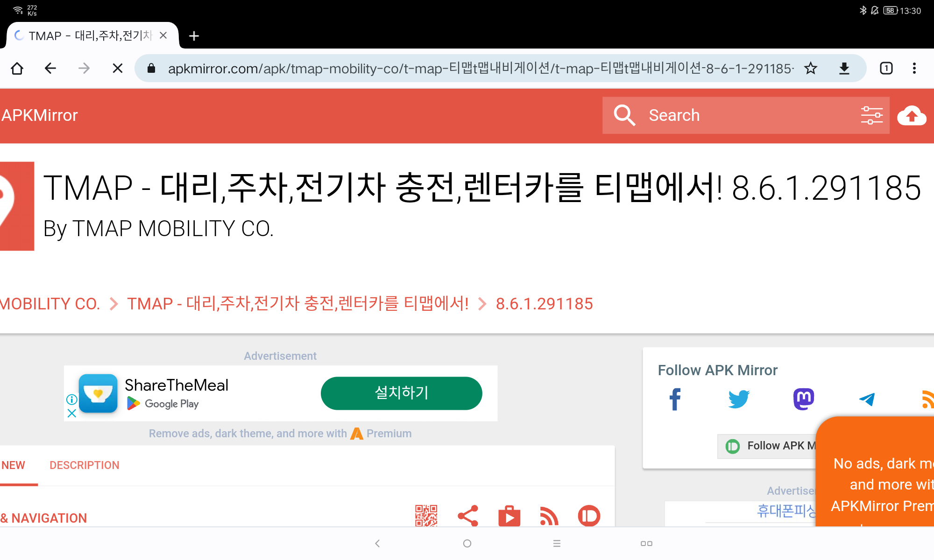Click the MOBILITY CO. breadcrumb
Viewport: 934px width, 560px height.
pos(50,304)
